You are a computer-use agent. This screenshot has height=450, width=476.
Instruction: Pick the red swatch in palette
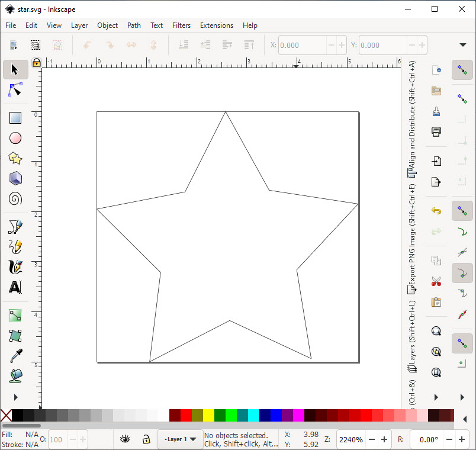186,415
